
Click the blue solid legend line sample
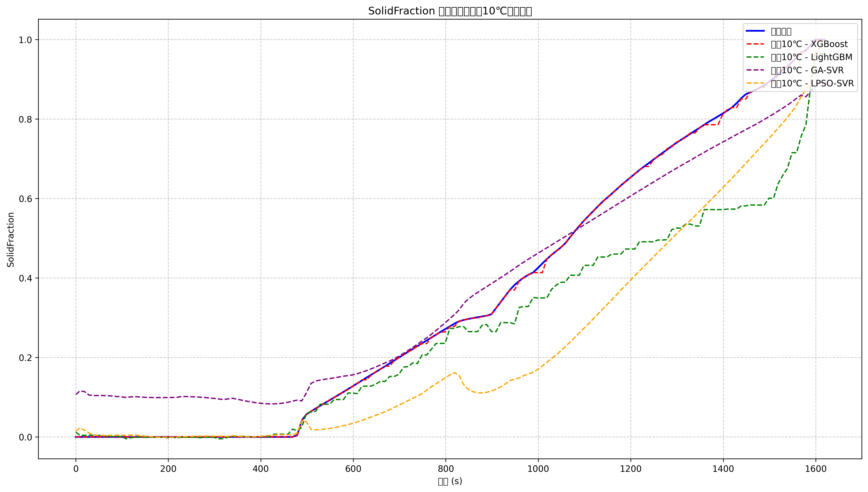[x=755, y=31]
